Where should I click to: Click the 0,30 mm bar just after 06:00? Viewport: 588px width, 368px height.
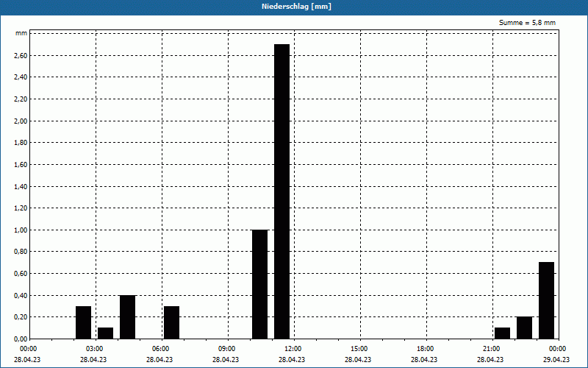coord(172,322)
